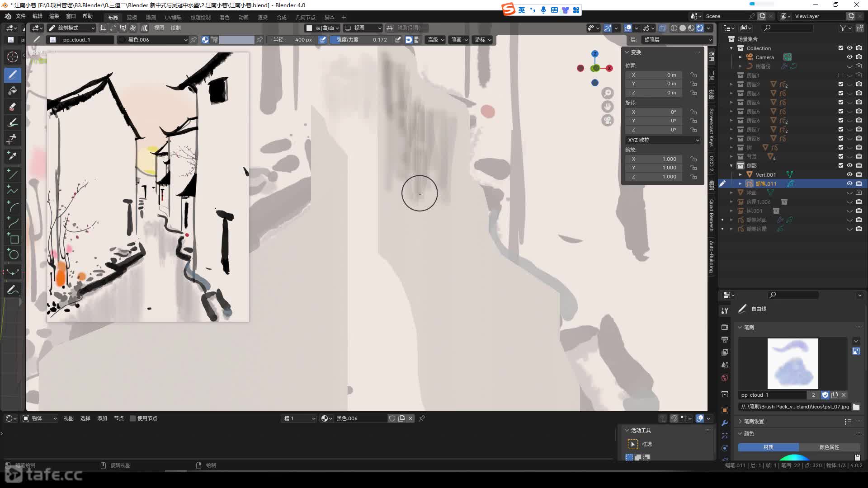Image resolution: width=868 pixels, height=488 pixels.
Task: Open the 游标 dropdown
Action: [x=483, y=40]
